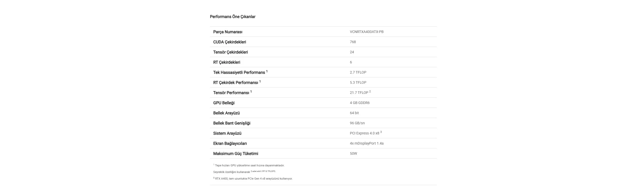The height and width of the screenshot is (193, 644).
Task: Click the 5.3 TFLOP value
Action: (358, 82)
